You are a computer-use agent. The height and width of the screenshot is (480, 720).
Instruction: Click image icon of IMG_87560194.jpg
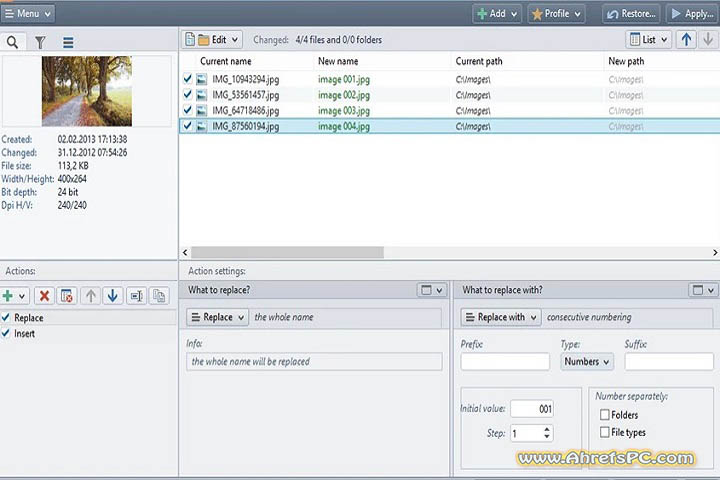(202, 126)
